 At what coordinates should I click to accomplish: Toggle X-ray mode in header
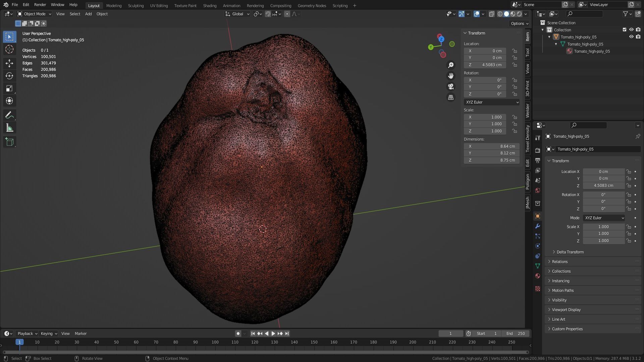point(491,14)
